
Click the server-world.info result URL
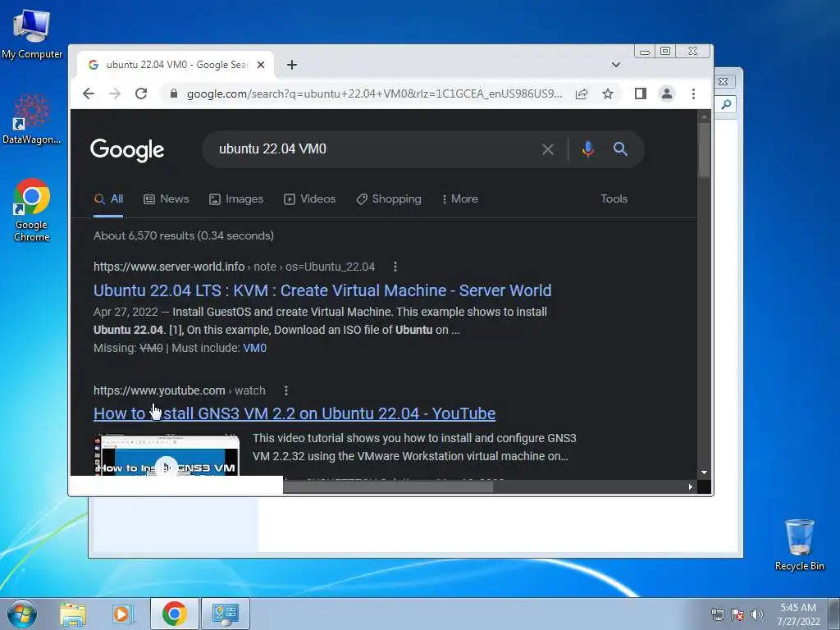pos(234,267)
